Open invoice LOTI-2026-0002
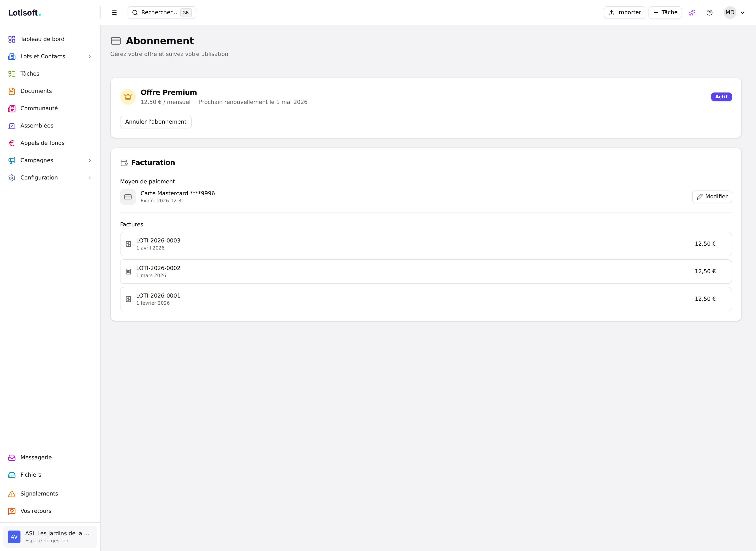 (x=426, y=272)
